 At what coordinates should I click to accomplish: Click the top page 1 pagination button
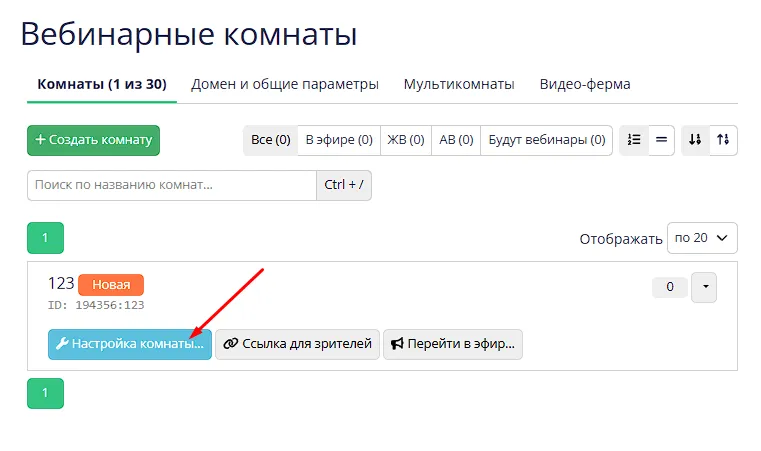(x=45, y=238)
